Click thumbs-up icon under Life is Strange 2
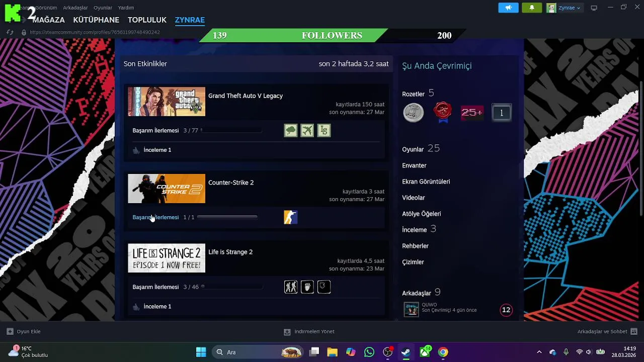 pyautogui.click(x=136, y=306)
